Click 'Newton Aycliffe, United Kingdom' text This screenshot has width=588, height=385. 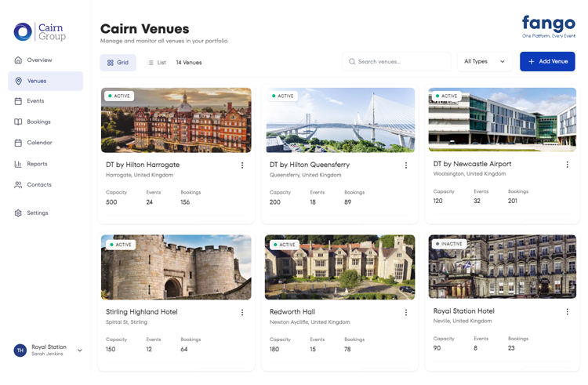tap(310, 322)
